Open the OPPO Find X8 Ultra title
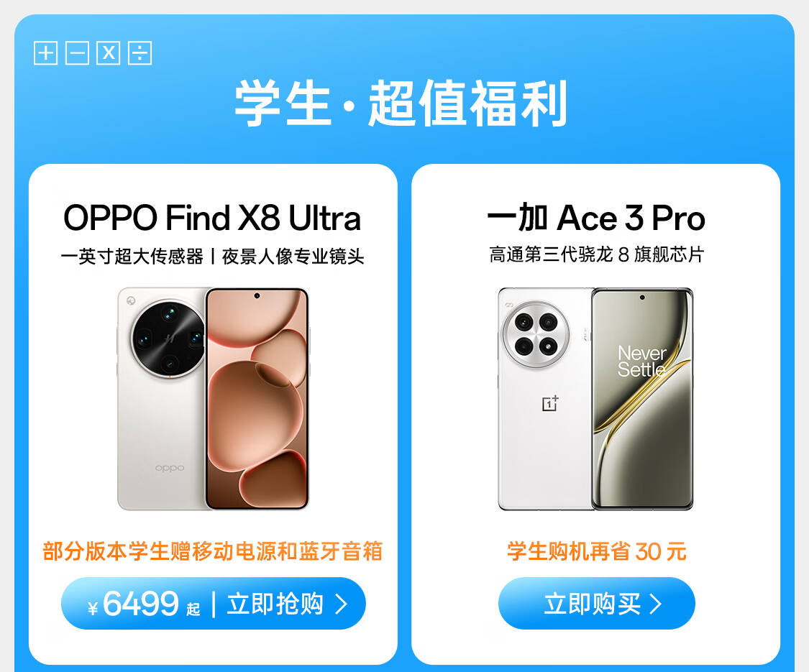The image size is (809, 672). [x=212, y=218]
